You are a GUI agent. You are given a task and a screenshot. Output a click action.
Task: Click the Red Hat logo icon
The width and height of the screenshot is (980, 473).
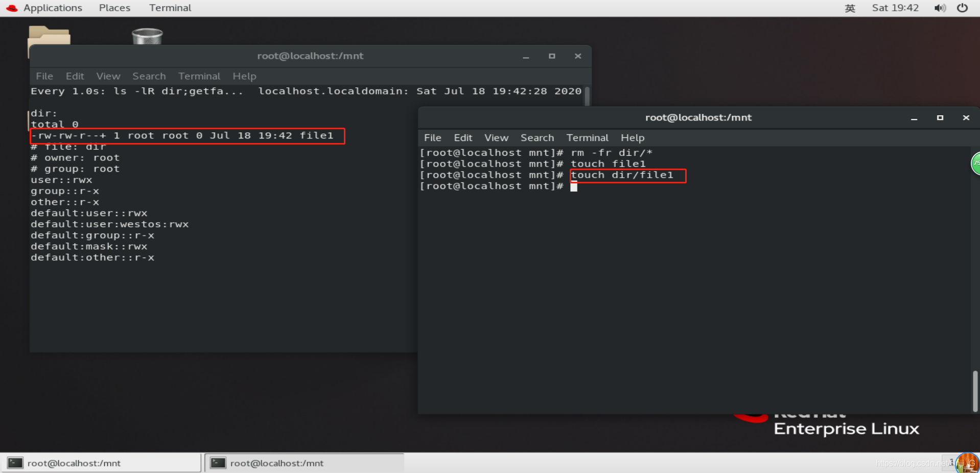11,8
